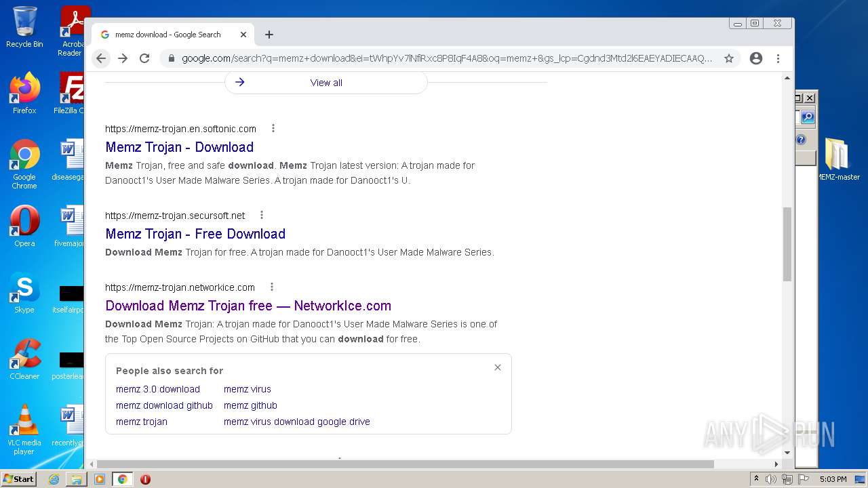
Task: Click the address bar URL
Action: pyautogui.click(x=447, y=58)
